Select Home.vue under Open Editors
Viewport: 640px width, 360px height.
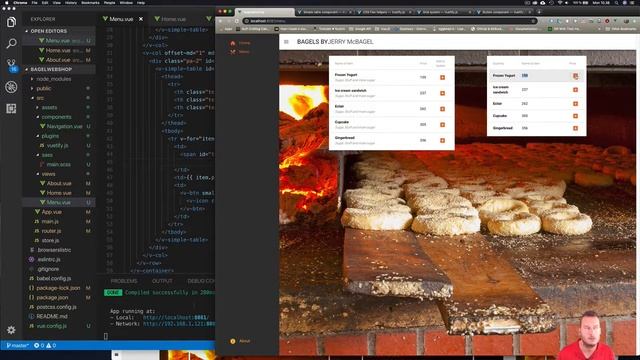point(58,50)
